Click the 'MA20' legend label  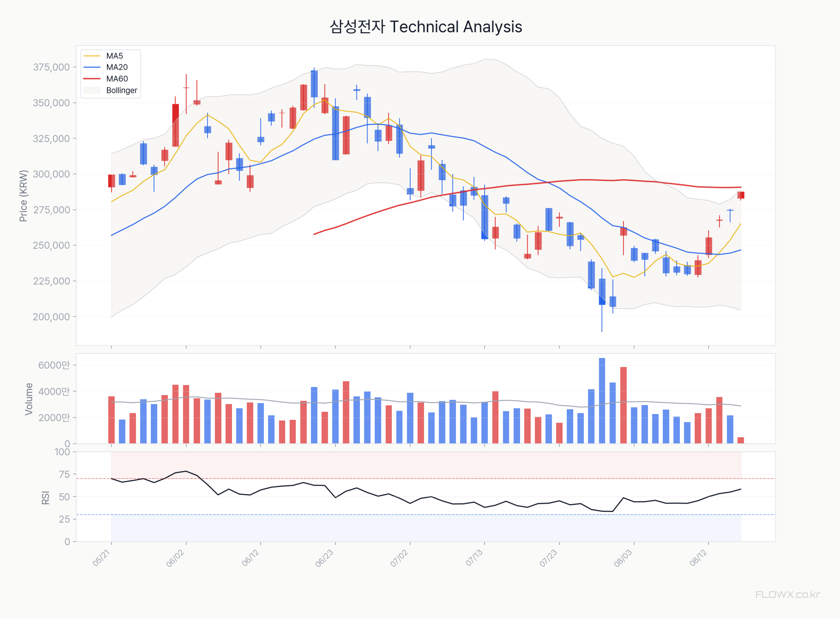(x=117, y=67)
